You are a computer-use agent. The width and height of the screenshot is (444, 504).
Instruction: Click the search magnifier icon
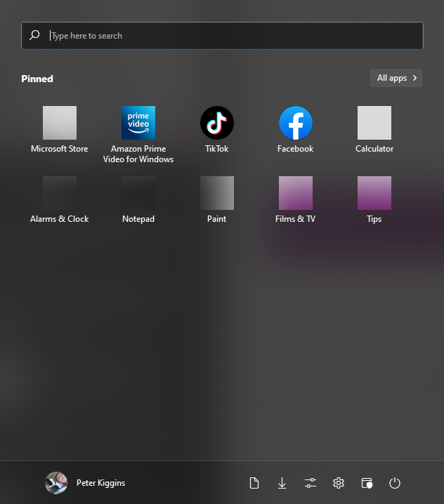(x=34, y=35)
